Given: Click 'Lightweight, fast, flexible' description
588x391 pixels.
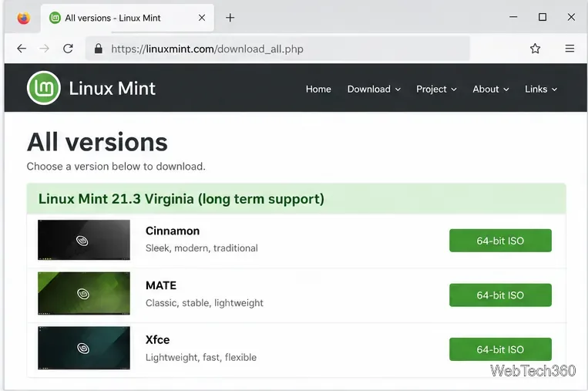Looking at the screenshot, I should click(x=201, y=357).
